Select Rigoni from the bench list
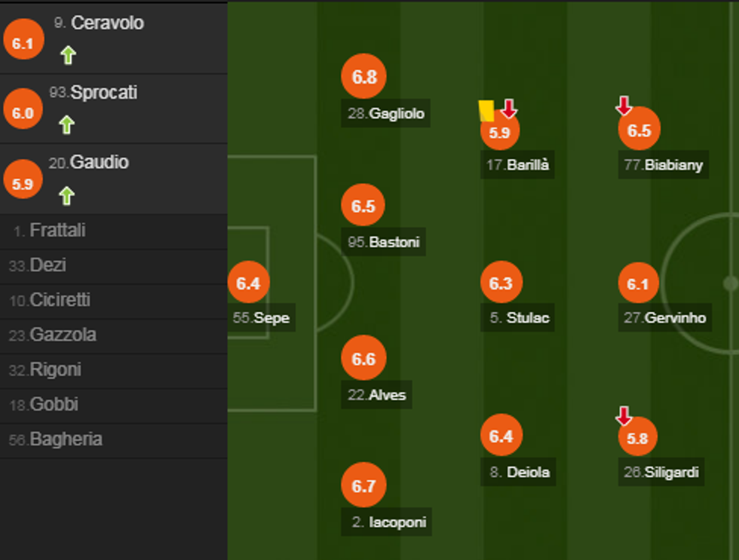This screenshot has width=739, height=560. click(55, 370)
